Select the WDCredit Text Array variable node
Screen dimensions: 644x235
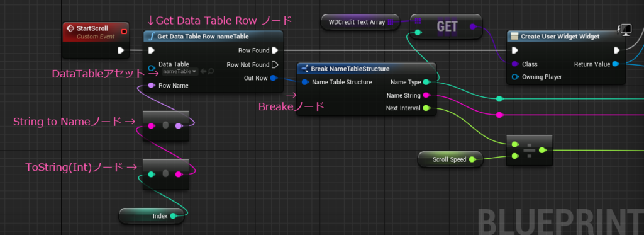pyautogui.click(x=360, y=22)
